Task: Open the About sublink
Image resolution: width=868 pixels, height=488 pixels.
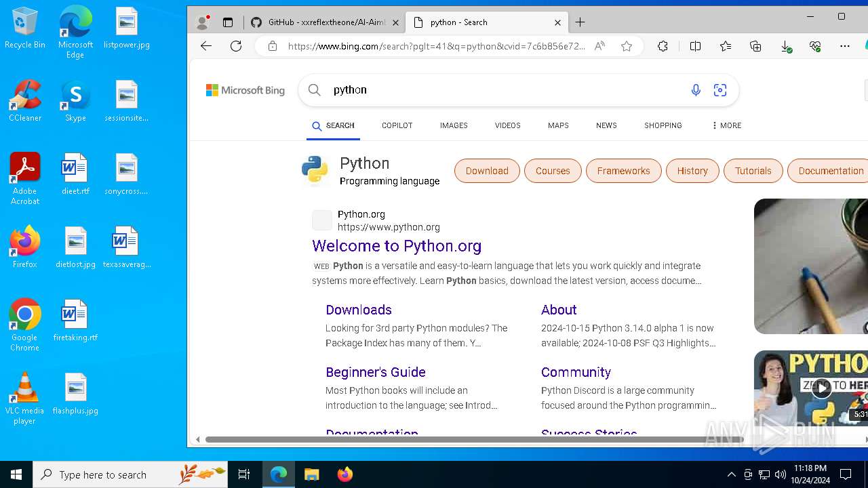Action: 559,310
